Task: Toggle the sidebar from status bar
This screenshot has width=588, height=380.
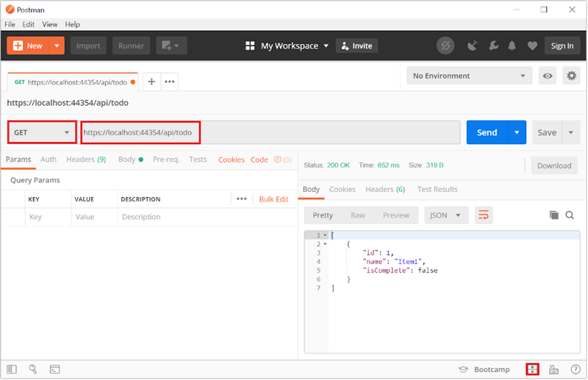Action: pyautogui.click(x=12, y=369)
